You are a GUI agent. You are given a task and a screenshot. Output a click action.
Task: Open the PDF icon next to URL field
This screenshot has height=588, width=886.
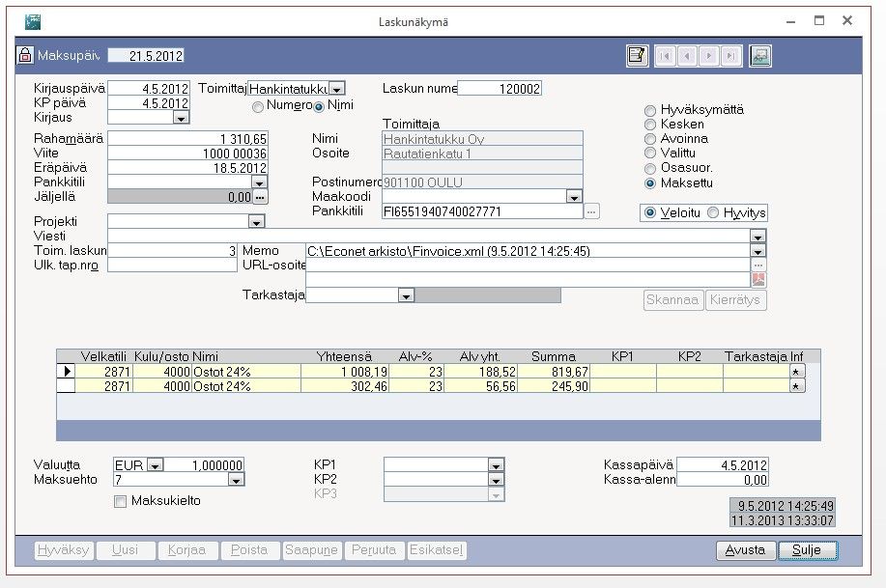pyautogui.click(x=758, y=280)
